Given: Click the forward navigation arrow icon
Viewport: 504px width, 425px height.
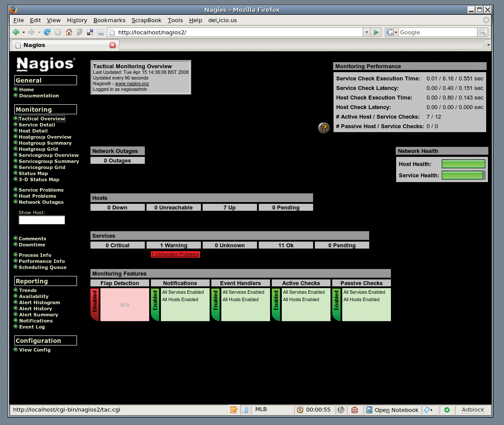Looking at the screenshot, I should point(31,32).
